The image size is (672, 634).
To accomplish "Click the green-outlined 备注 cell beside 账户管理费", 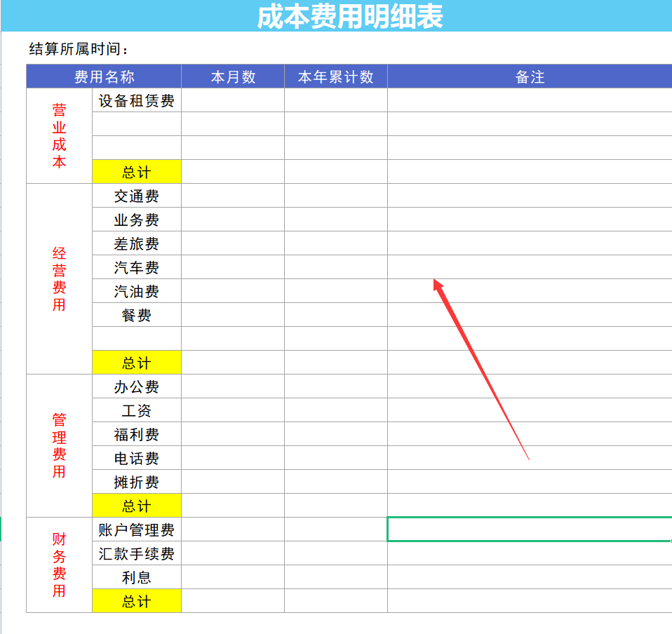I will click(x=527, y=530).
